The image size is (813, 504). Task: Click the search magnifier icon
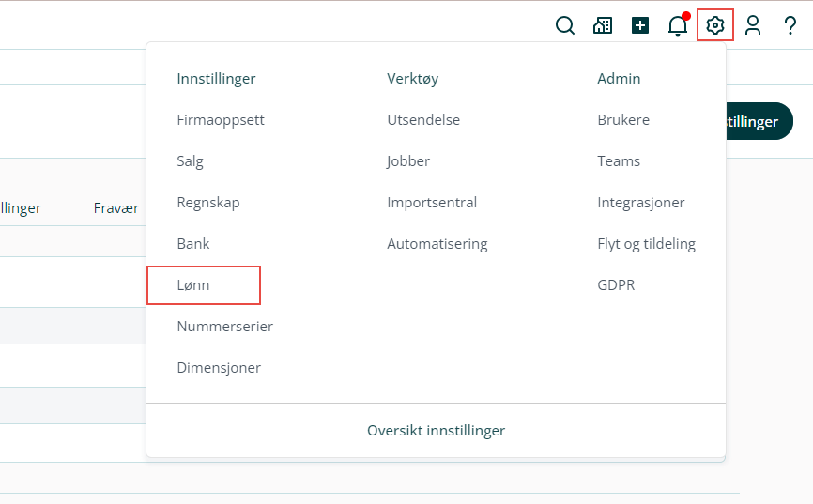(x=565, y=25)
